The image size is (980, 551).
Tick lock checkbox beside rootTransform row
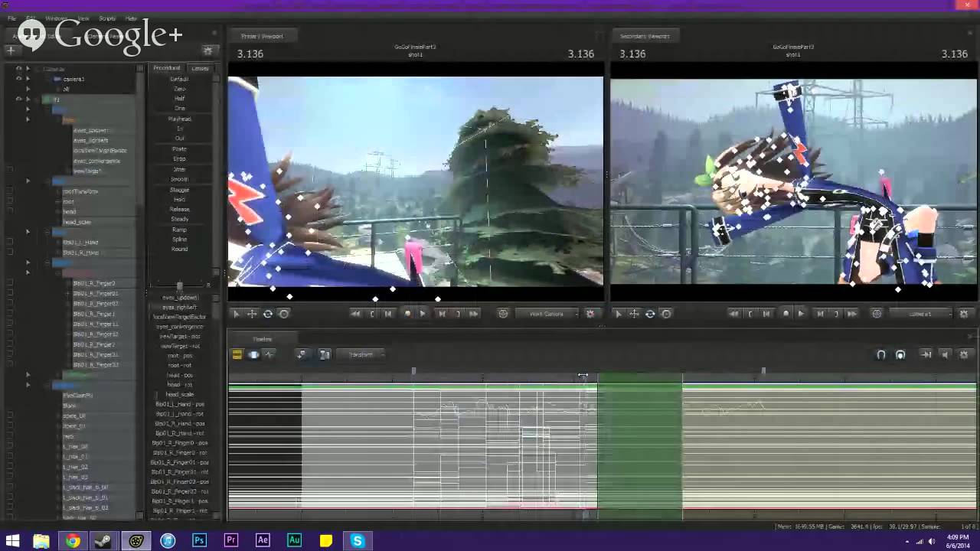click(10, 191)
